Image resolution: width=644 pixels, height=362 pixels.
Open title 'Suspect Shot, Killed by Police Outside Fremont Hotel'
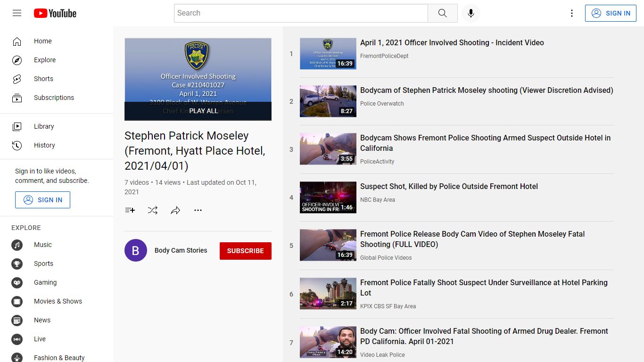point(449,186)
